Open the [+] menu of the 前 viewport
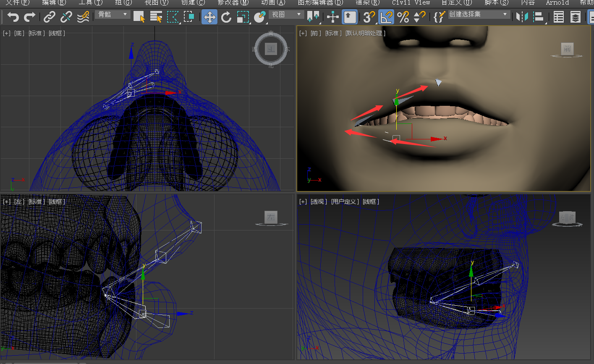The image size is (594, 364). pos(303,33)
